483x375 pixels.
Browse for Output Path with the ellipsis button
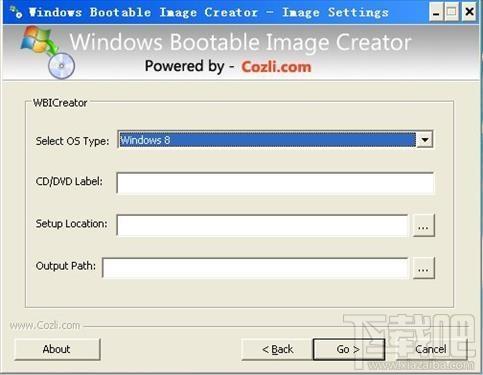click(x=423, y=268)
